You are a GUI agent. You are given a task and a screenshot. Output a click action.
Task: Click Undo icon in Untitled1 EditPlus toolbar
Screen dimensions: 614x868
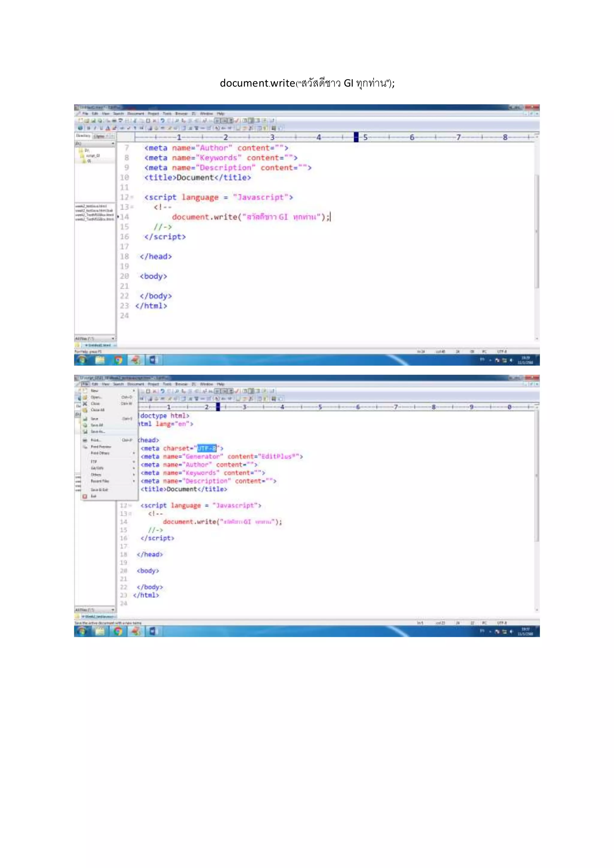coord(162,120)
